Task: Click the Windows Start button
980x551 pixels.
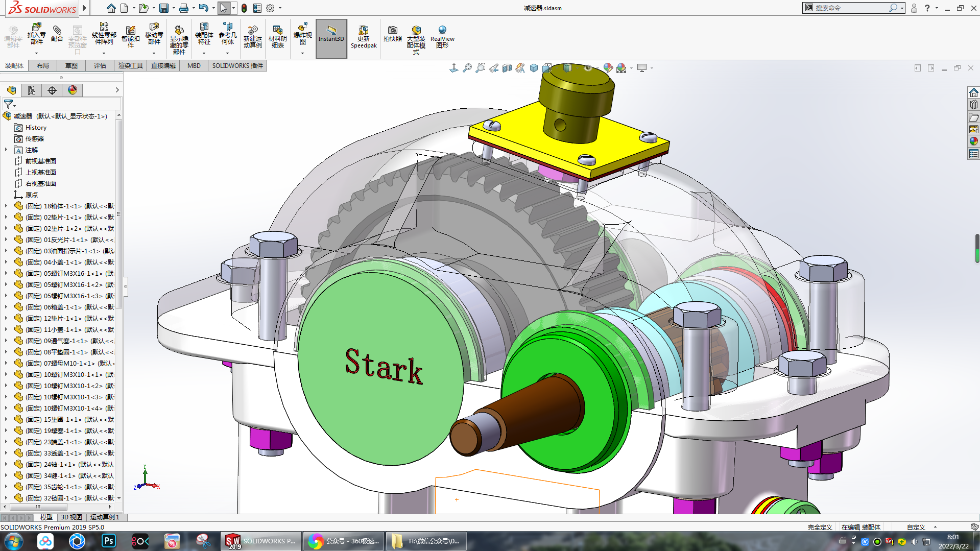Action: pos(14,541)
